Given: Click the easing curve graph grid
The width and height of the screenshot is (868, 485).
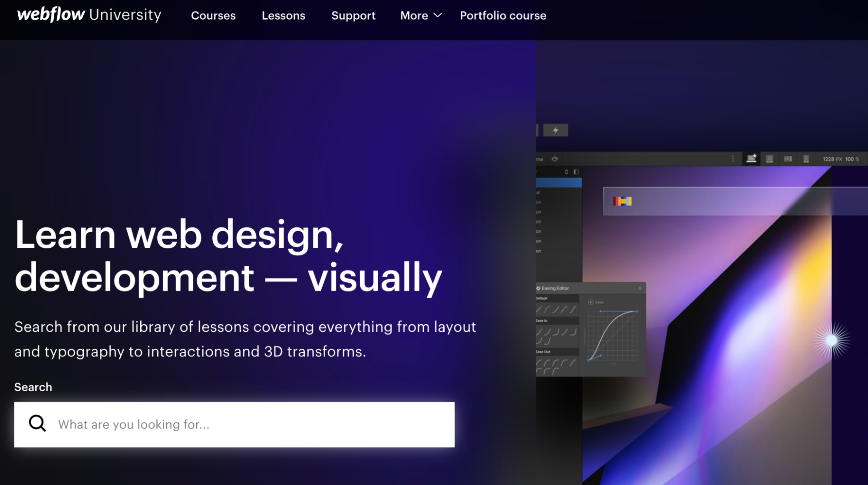Looking at the screenshot, I should point(613,335).
